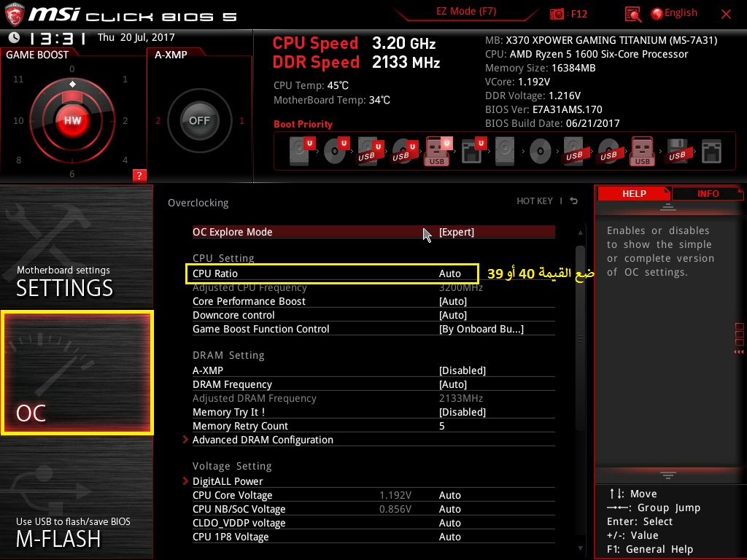This screenshot has width=747, height=560.
Task: Click the date Thu 20 Jul, 2017
Action: [136, 37]
